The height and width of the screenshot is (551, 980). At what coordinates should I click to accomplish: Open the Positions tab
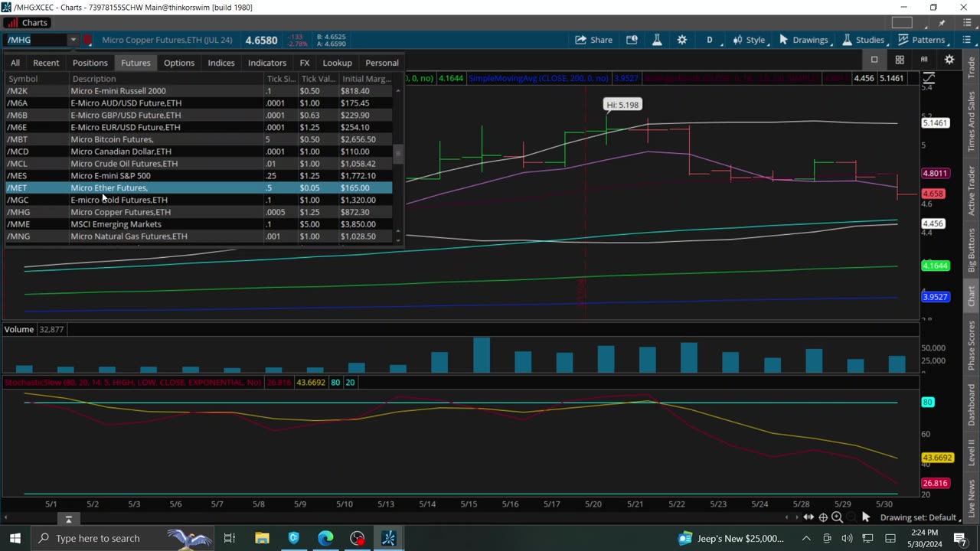(90, 63)
